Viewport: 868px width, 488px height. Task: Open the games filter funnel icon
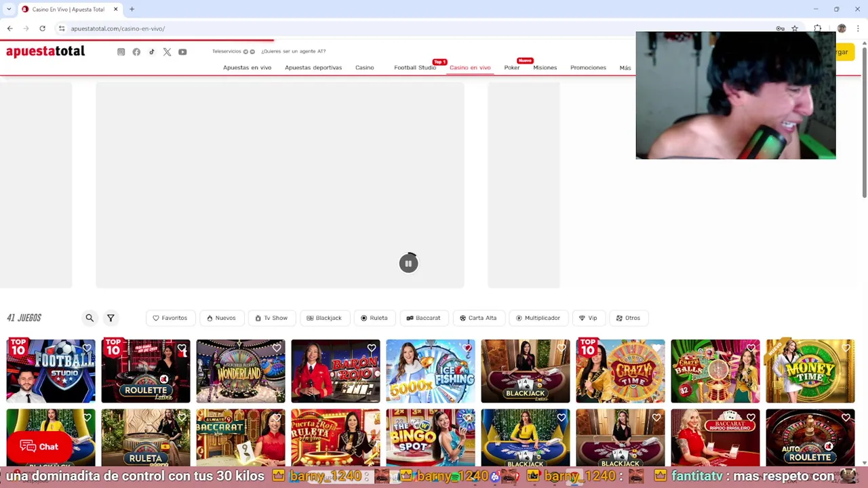[x=111, y=318]
